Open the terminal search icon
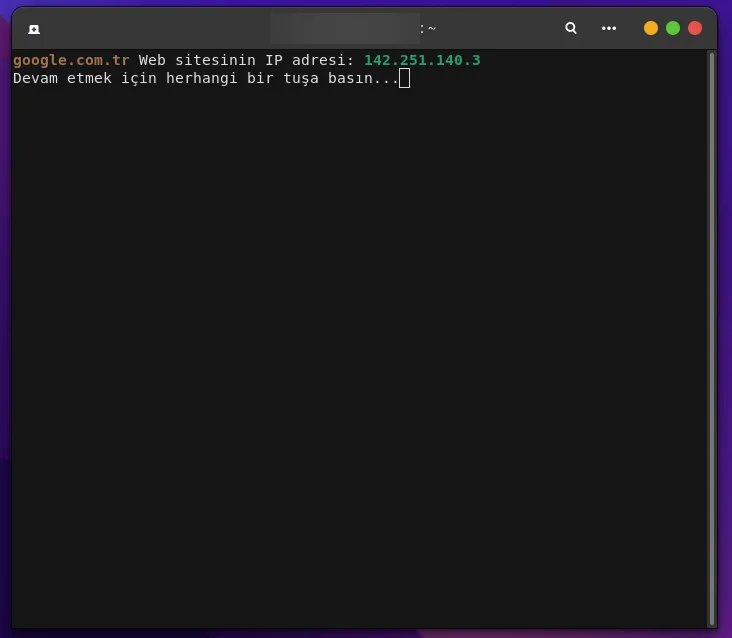 click(x=570, y=28)
